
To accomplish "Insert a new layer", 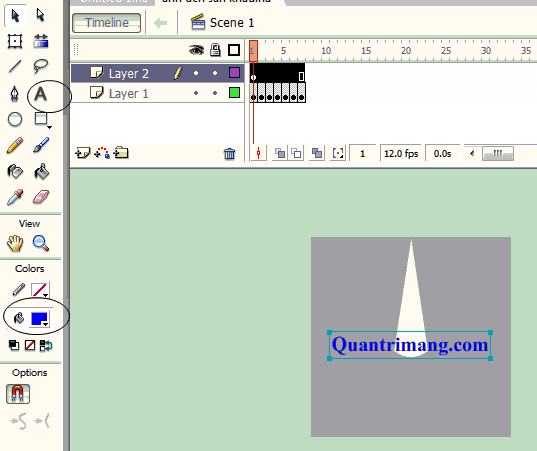I will pyautogui.click(x=82, y=153).
